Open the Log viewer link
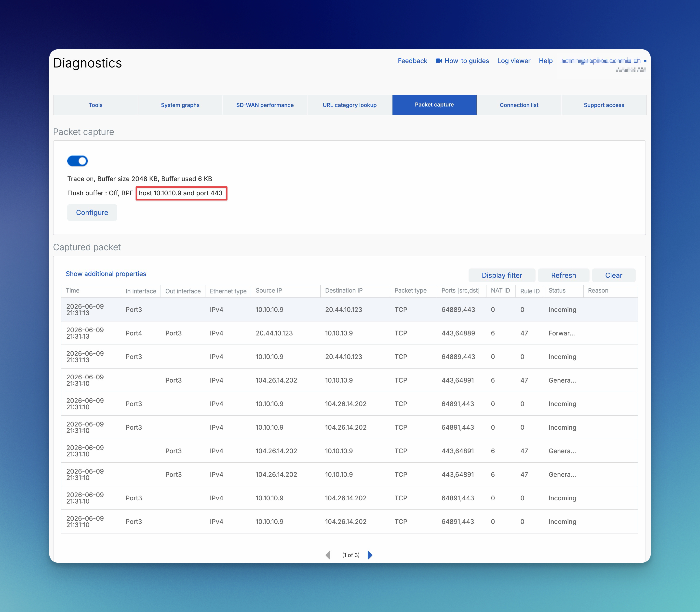This screenshot has width=700, height=612. [514, 61]
